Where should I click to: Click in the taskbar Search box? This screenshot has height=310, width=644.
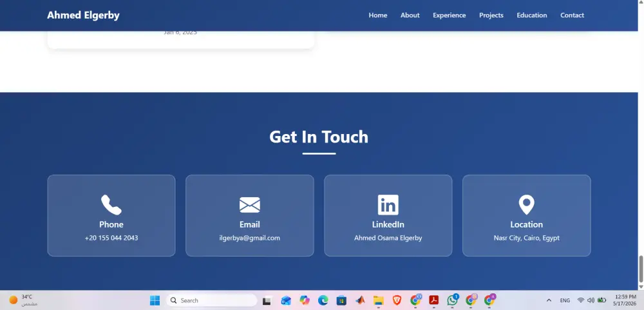tap(211, 300)
